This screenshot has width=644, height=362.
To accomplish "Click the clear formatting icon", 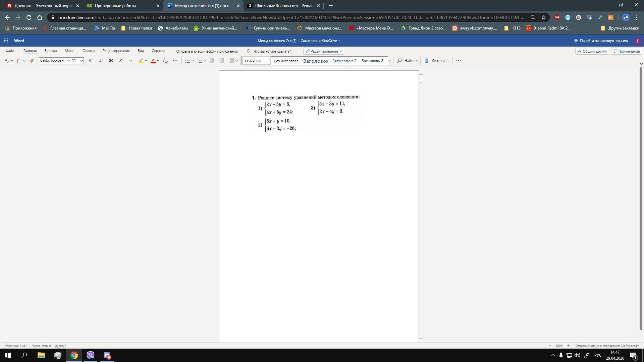I will tap(165, 61).
